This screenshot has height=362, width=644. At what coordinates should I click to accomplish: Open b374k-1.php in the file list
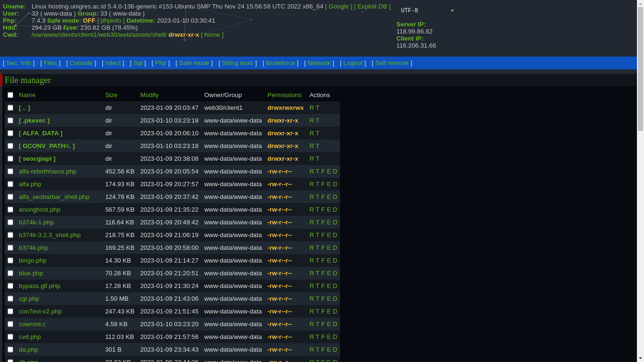[x=36, y=222]
